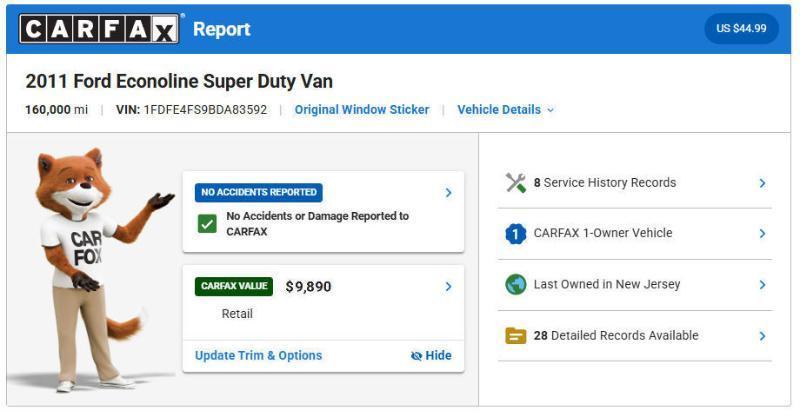Hide the CARFAX value panel

[x=431, y=355]
